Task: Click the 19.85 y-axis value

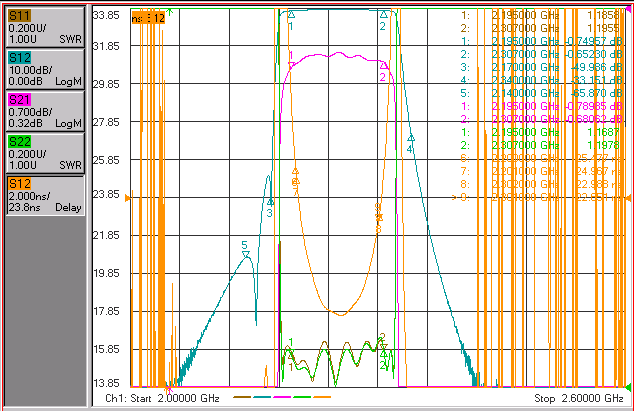Action: 106,273
